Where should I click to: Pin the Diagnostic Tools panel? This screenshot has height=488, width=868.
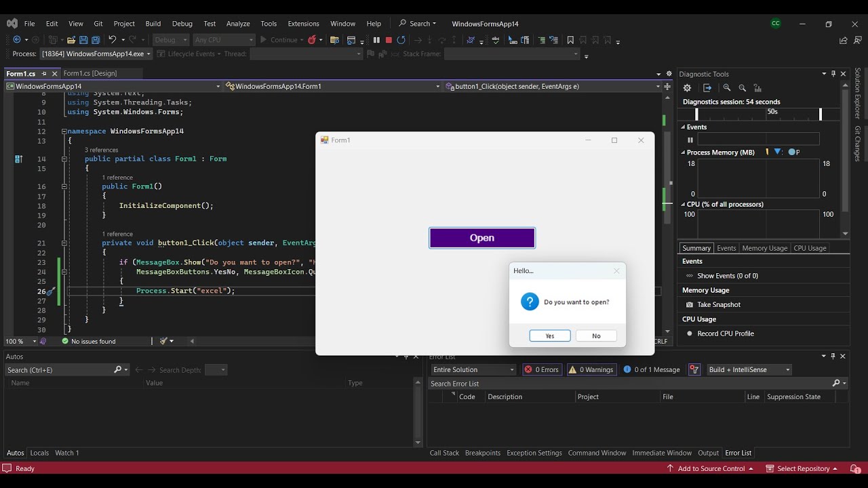click(834, 74)
